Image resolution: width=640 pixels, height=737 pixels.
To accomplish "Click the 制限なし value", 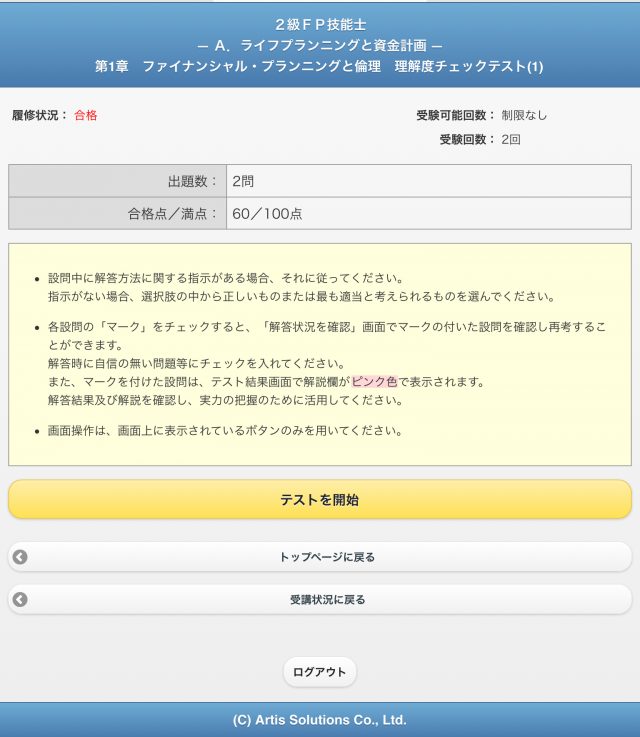I will (x=524, y=115).
